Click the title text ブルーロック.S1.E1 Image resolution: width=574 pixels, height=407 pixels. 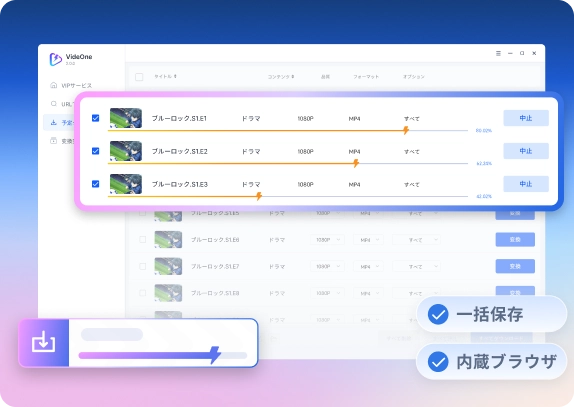tap(179, 118)
